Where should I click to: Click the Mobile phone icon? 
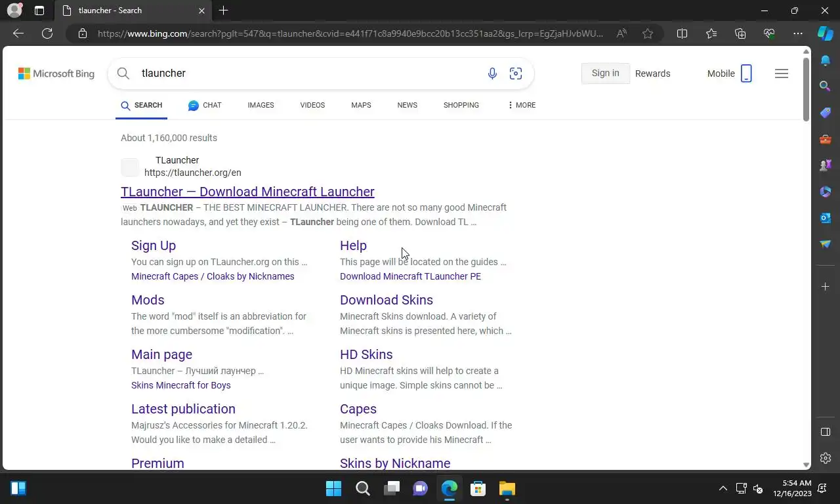click(x=746, y=73)
